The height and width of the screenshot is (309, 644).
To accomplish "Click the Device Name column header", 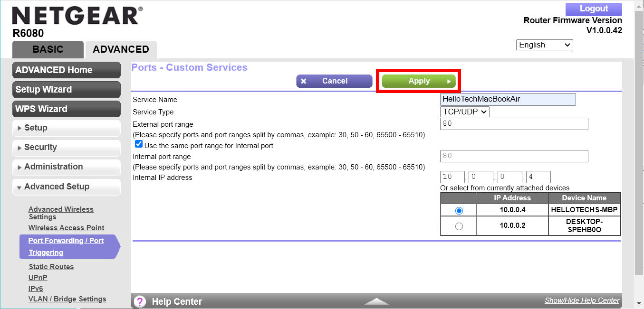I will [x=584, y=198].
